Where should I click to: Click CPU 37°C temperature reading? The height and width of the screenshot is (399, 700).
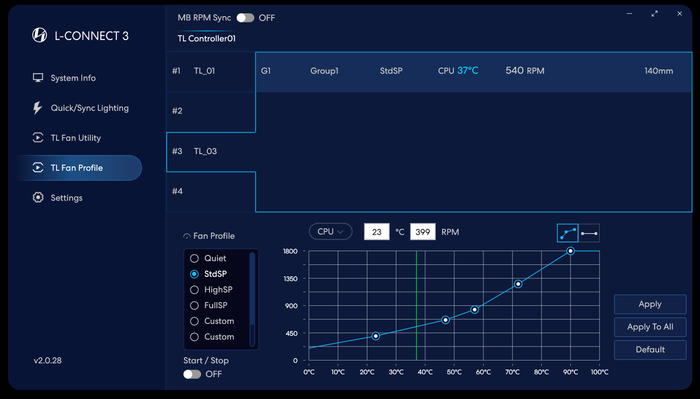458,71
